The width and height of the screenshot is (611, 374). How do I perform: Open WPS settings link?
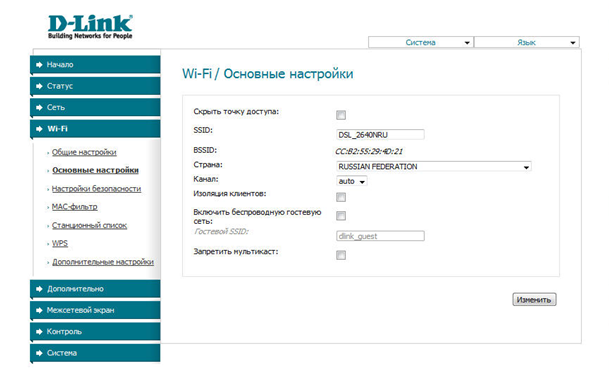60,243
